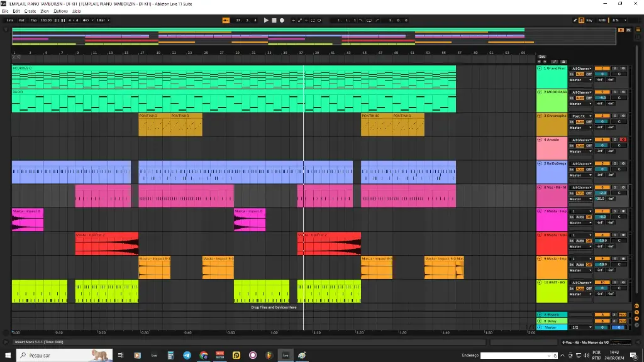Open Google Chrome from the taskbar
Screen dimensions: 644x362
pos(203,355)
